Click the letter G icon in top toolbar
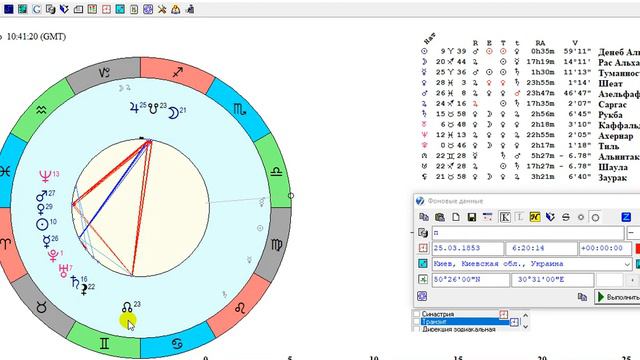 point(36,9)
